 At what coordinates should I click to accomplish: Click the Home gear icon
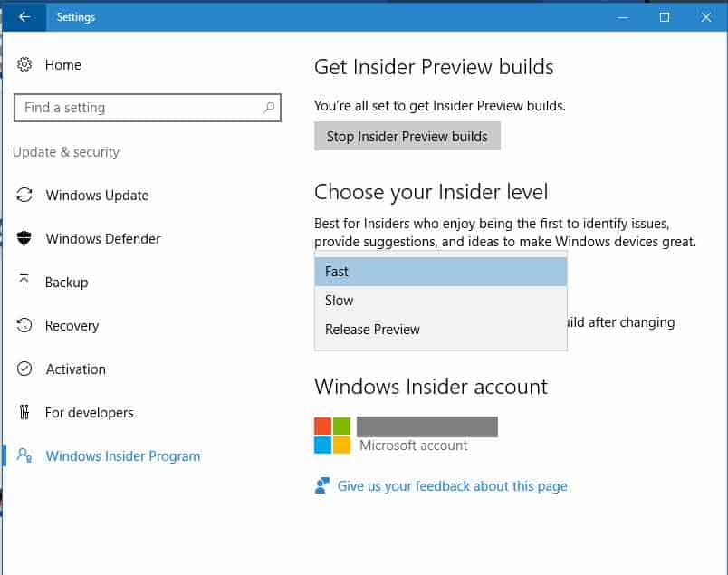26,64
